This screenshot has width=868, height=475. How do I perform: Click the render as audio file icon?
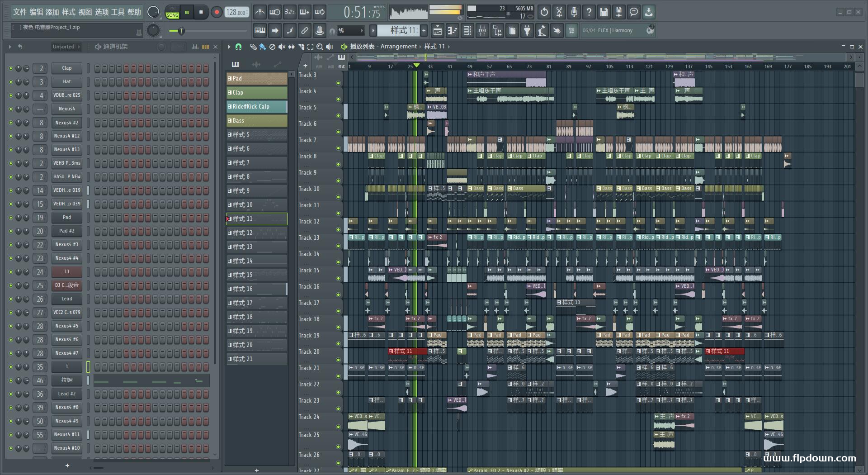(619, 12)
